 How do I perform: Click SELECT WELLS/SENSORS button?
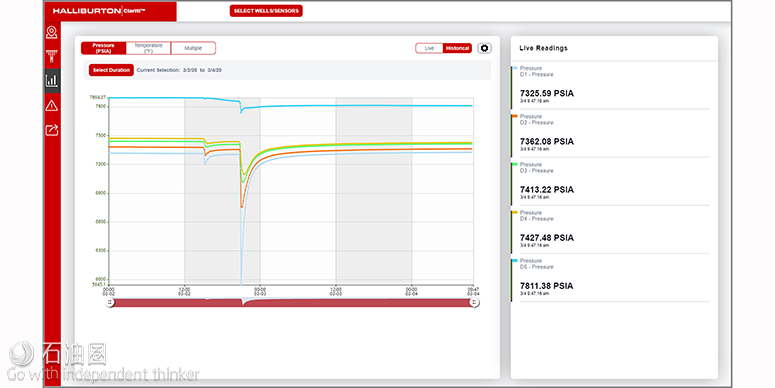(x=266, y=11)
